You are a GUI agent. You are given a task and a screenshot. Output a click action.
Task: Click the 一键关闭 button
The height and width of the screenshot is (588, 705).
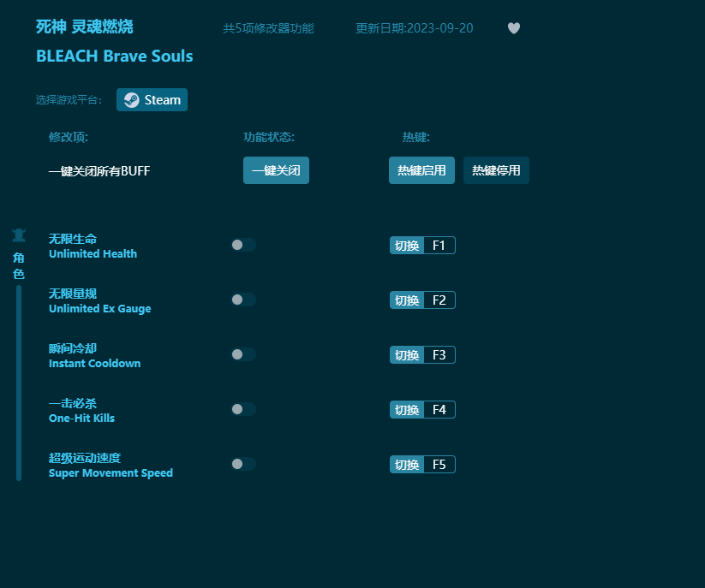[x=276, y=170]
